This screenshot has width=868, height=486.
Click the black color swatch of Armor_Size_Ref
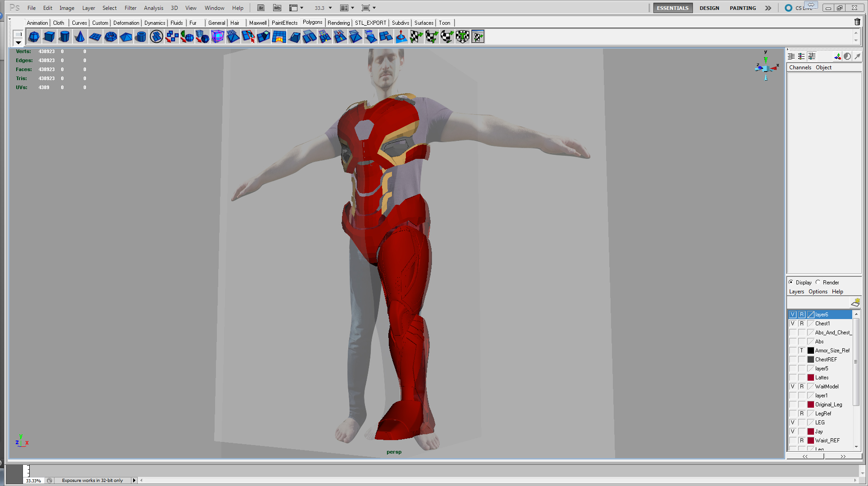[810, 351]
